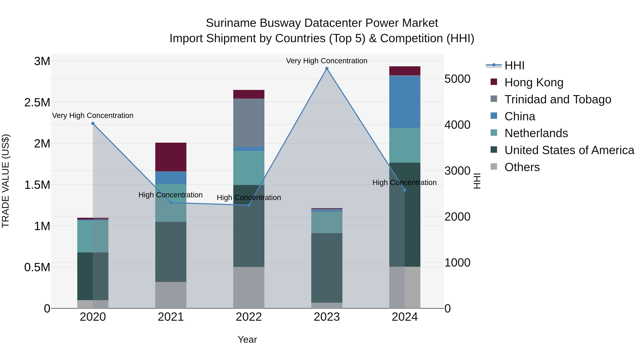This screenshot has width=644, height=362.
Task: Toggle the Others legend entry
Action: tap(515, 167)
